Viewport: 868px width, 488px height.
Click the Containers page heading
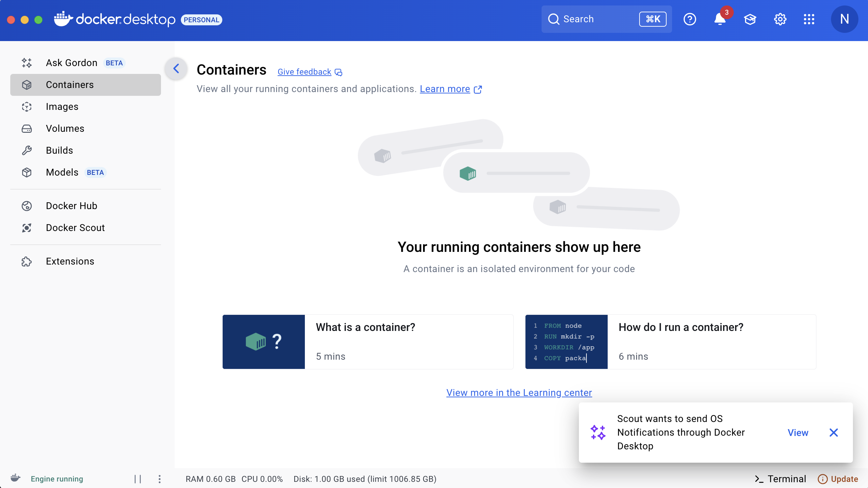click(232, 70)
